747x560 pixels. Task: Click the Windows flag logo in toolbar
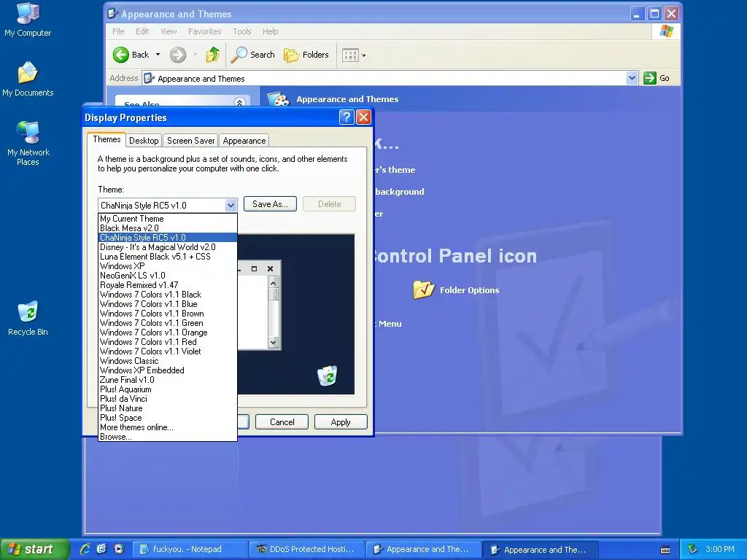[667, 31]
